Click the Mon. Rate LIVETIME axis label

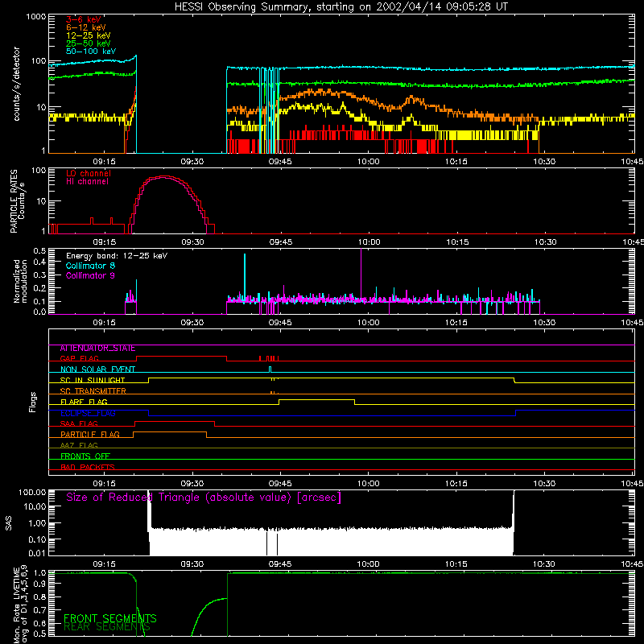(x=21, y=605)
